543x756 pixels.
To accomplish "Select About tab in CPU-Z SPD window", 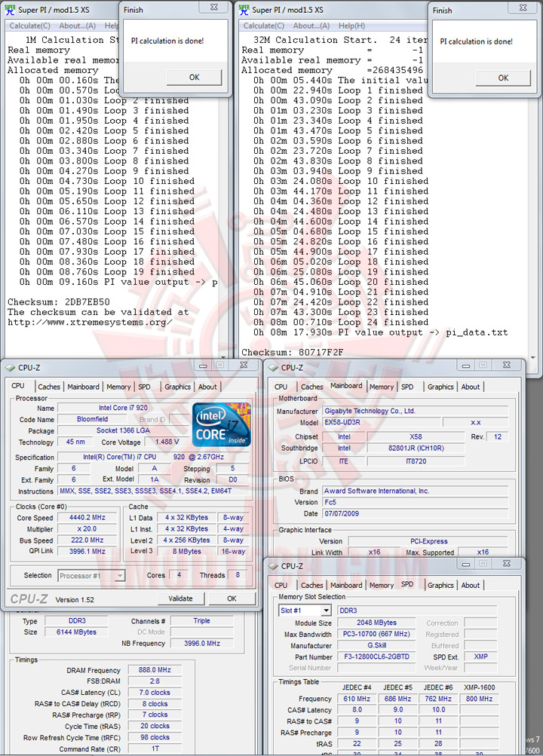I will pyautogui.click(x=470, y=585).
